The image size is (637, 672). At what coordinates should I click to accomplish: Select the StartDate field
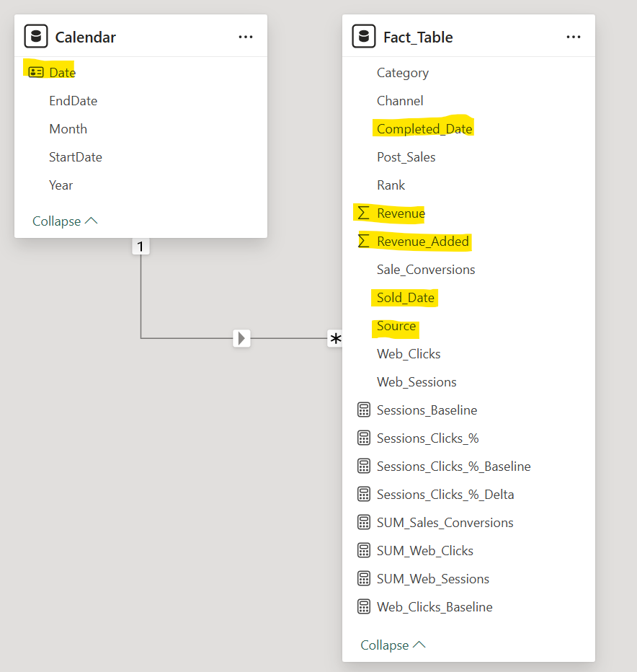click(76, 157)
